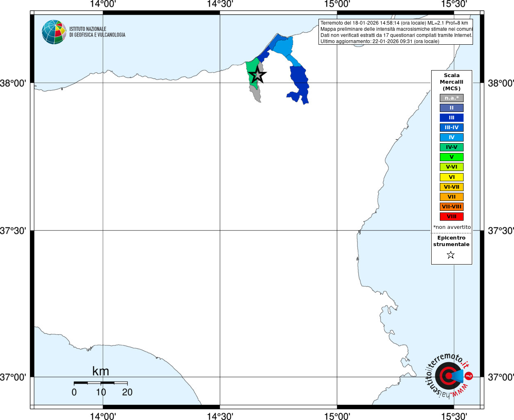Click the Istituto Nazionale di Geofisica text
514x420 pixels.
97,32
